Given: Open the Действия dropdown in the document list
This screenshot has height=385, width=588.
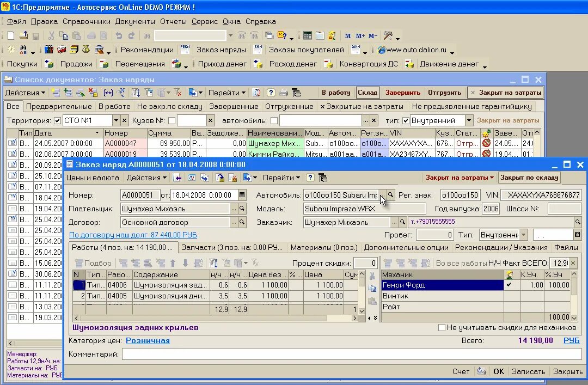Looking at the screenshot, I should [25, 93].
